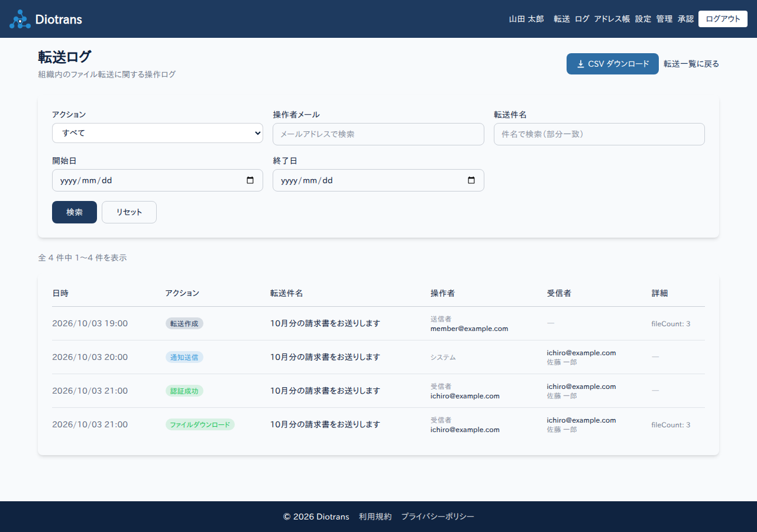Click the user name 山田 太郎

[x=526, y=19]
